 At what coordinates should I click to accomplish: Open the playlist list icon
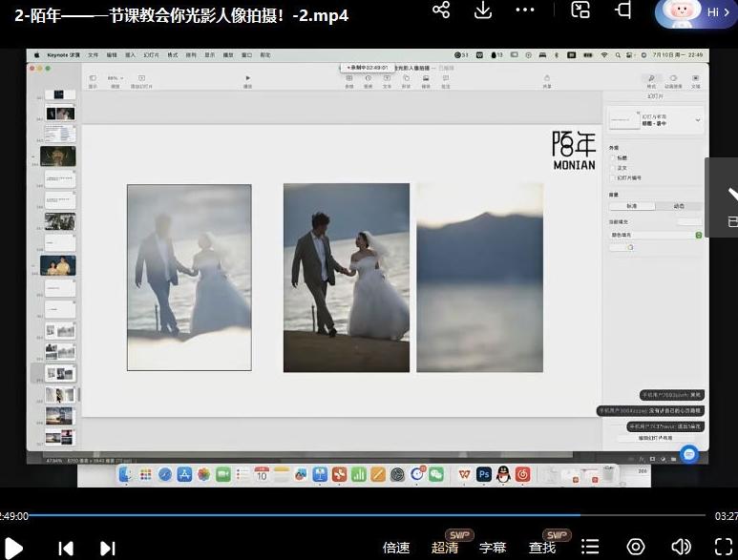[591, 547]
